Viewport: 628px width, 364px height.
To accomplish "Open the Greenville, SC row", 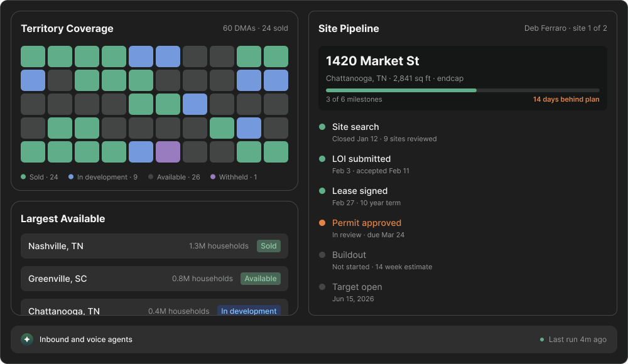I will 154,279.
